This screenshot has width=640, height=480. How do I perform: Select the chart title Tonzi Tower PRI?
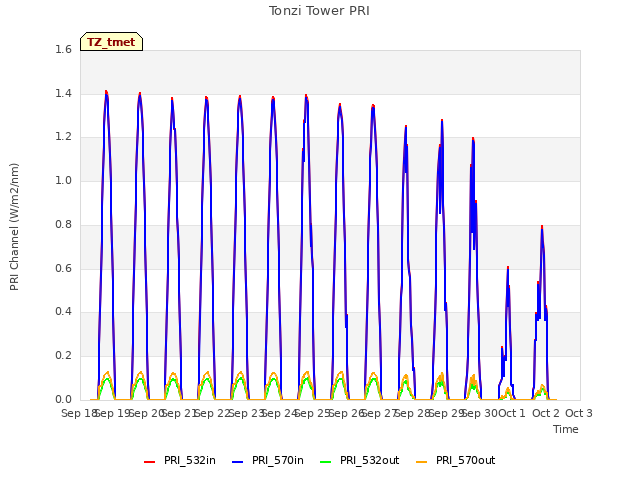pos(319,11)
